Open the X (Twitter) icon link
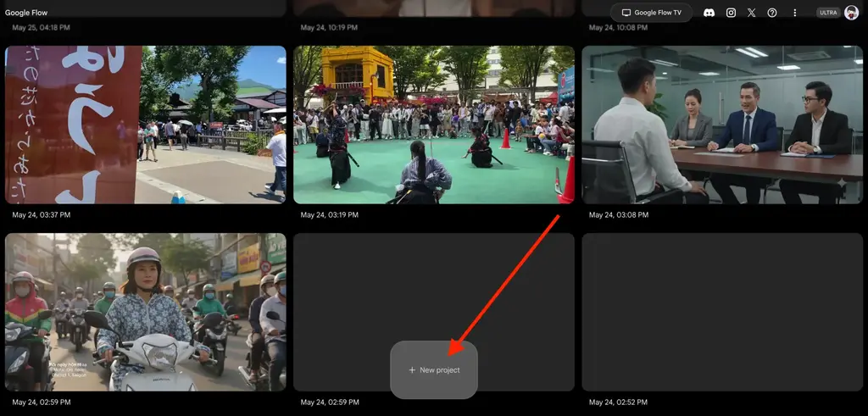Screen dimensions: 868x416 click(751, 13)
